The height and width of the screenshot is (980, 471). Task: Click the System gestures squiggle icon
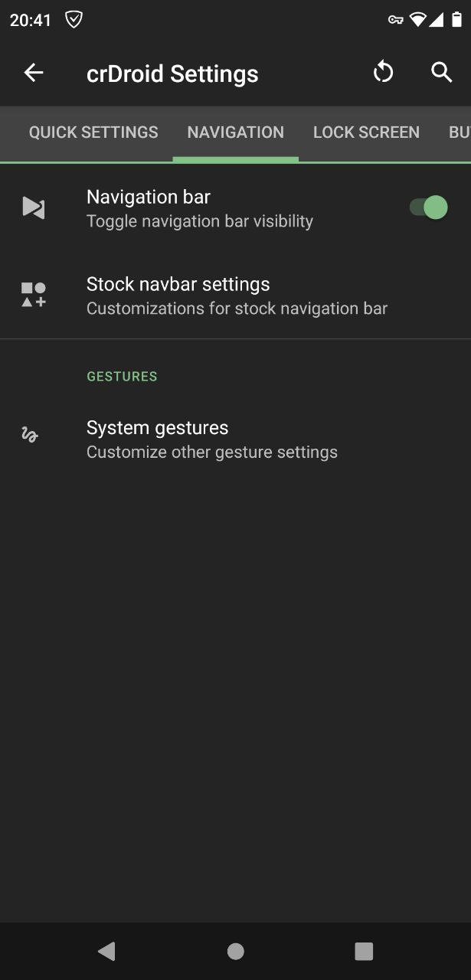[x=30, y=435]
